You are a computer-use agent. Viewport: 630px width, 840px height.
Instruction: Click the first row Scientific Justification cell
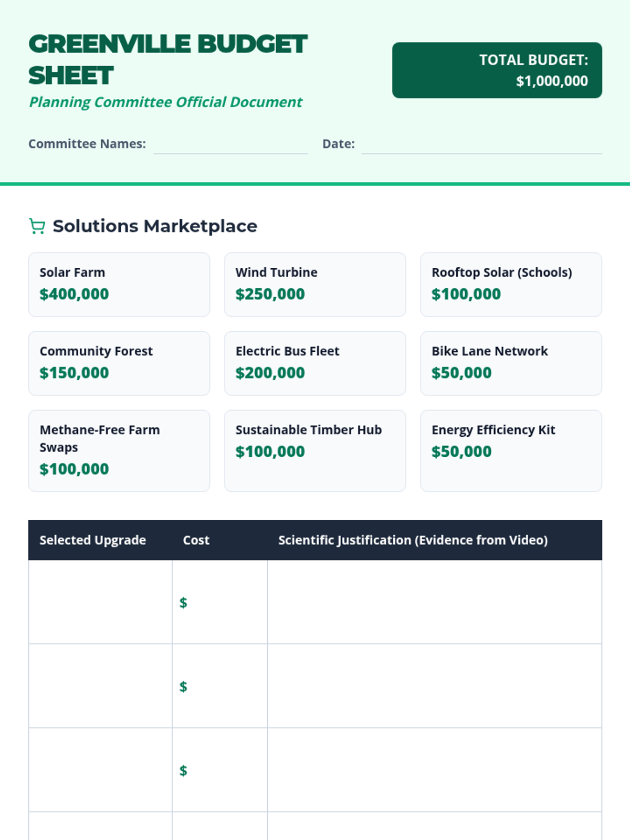[x=434, y=602]
